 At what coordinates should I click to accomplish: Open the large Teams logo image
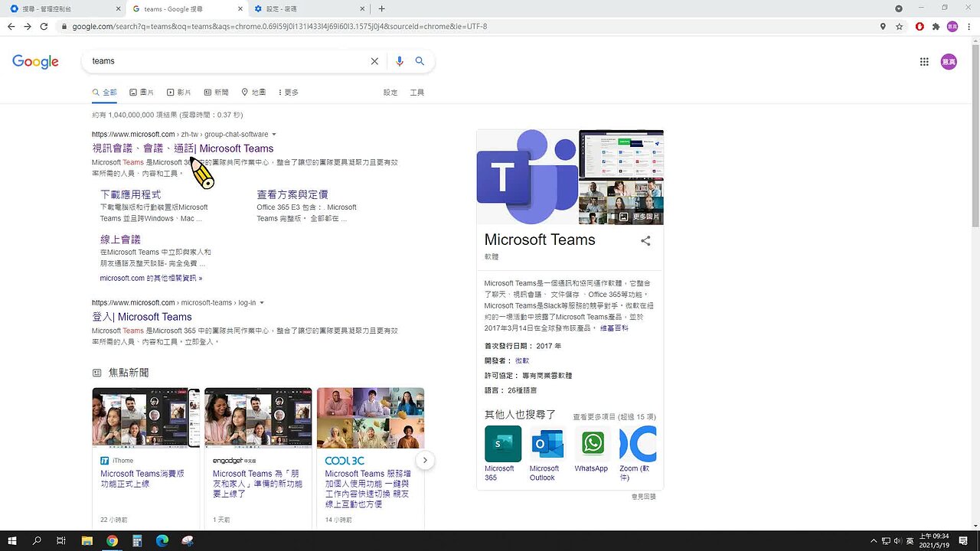[528, 177]
